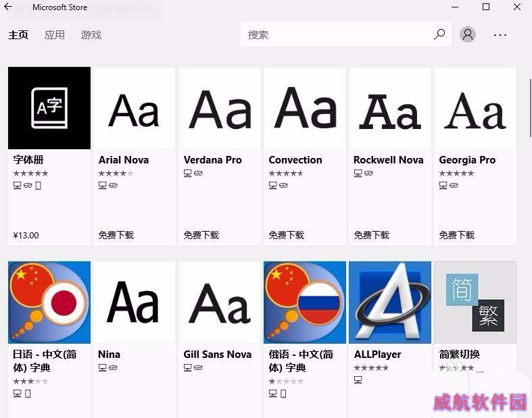Click the PC device icon under Nina

102,367
